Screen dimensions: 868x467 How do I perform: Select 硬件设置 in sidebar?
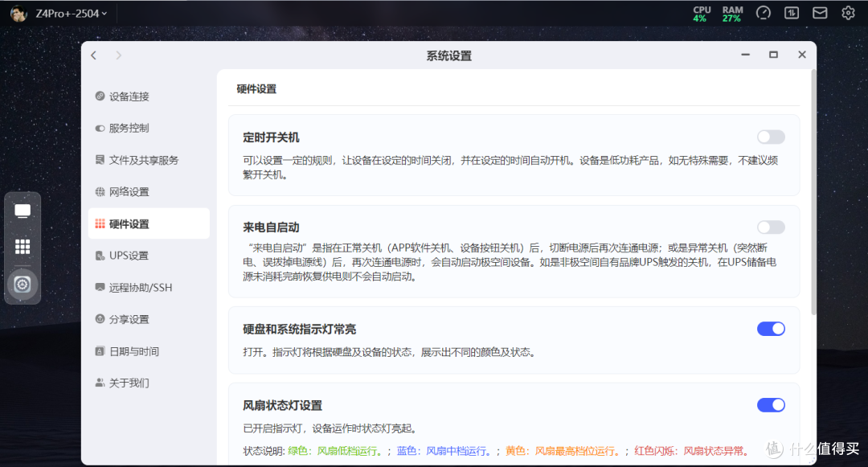point(149,223)
